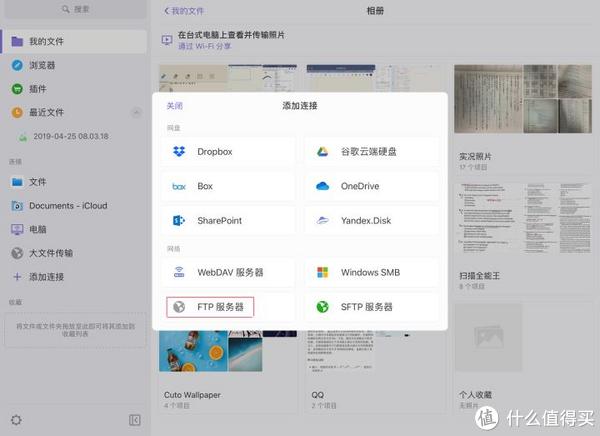Click the 实况照片 album name label

pos(475,156)
